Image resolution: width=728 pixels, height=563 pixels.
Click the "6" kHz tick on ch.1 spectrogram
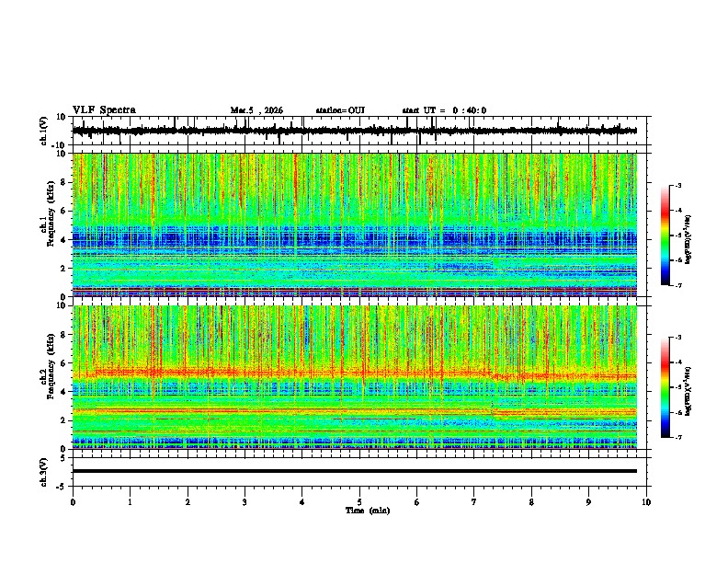65,211
